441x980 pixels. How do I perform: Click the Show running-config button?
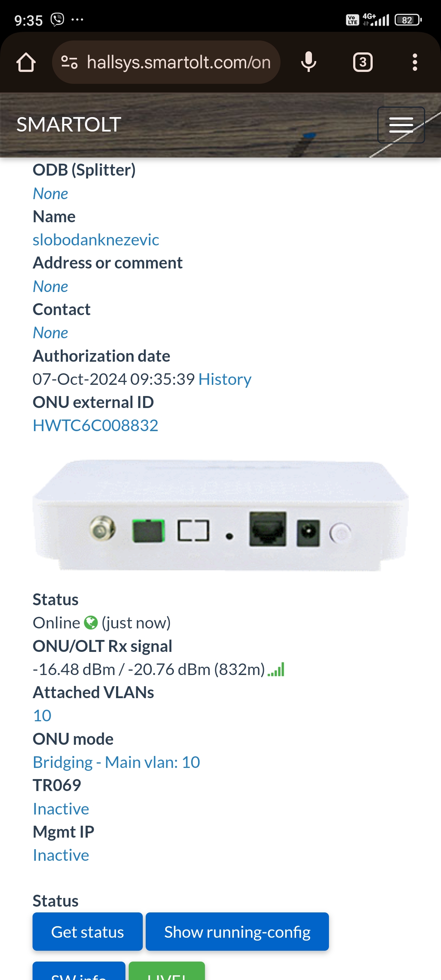click(x=237, y=932)
